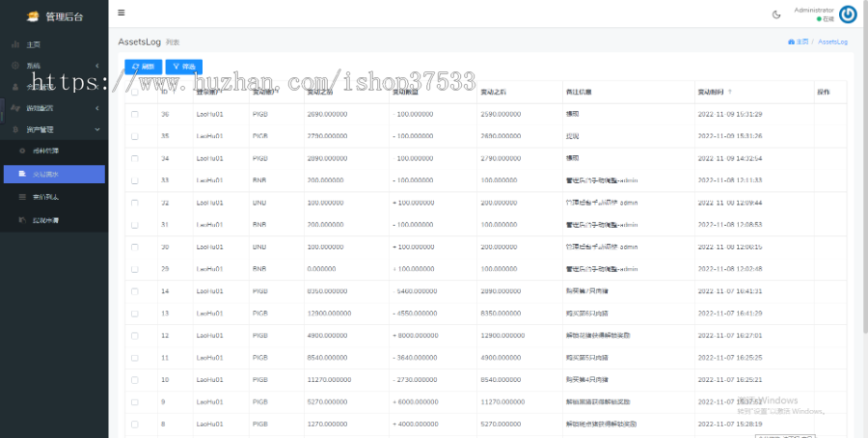
Task: Click the timestamp 2022-11-09 14:32:54
Action: [x=730, y=158]
